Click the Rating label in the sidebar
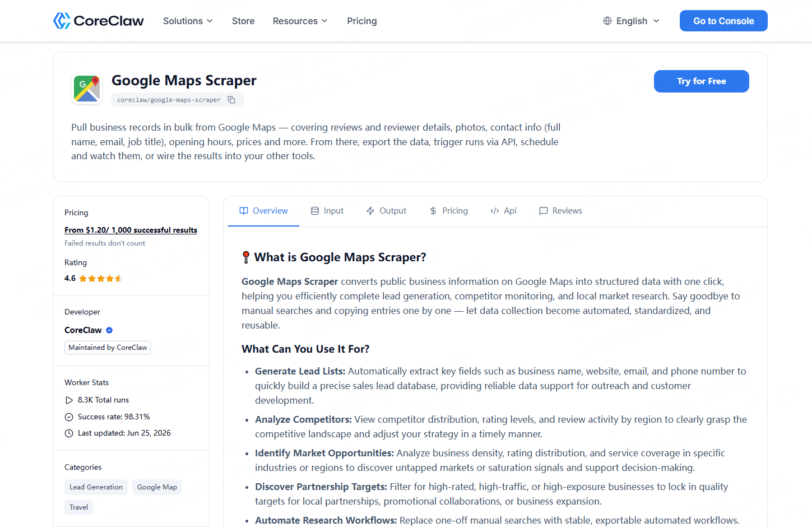The height and width of the screenshot is (527, 812). pos(76,263)
